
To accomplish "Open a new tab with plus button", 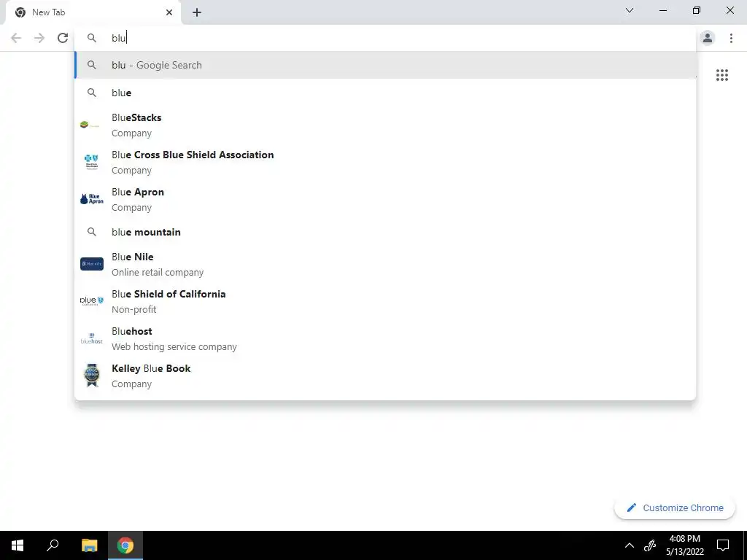I will tap(197, 12).
